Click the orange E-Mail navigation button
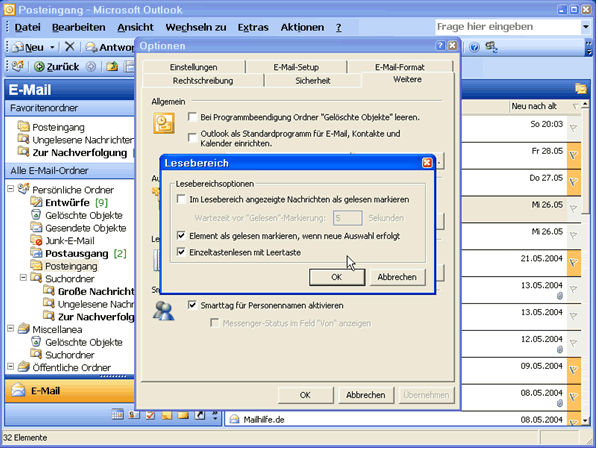598x449 pixels. pyautogui.click(x=69, y=391)
